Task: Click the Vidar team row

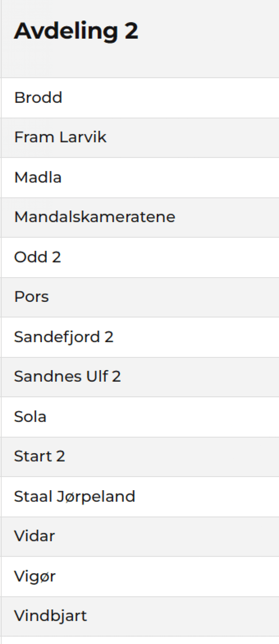Action: pos(140,536)
